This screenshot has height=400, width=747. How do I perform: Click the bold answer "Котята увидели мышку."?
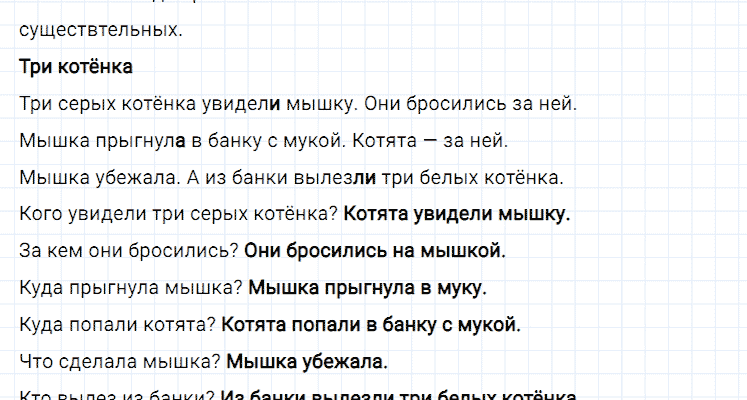click(x=457, y=214)
